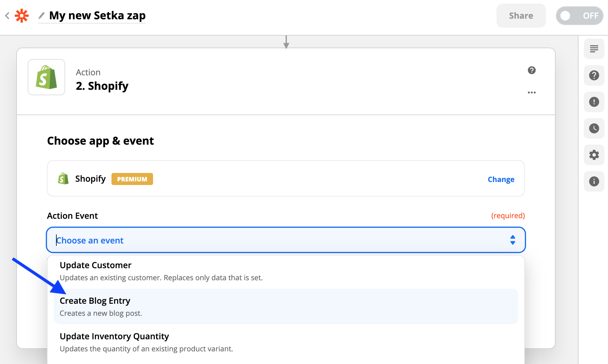
Task: Open the three-dots menu on the Shopify step
Action: [531, 93]
